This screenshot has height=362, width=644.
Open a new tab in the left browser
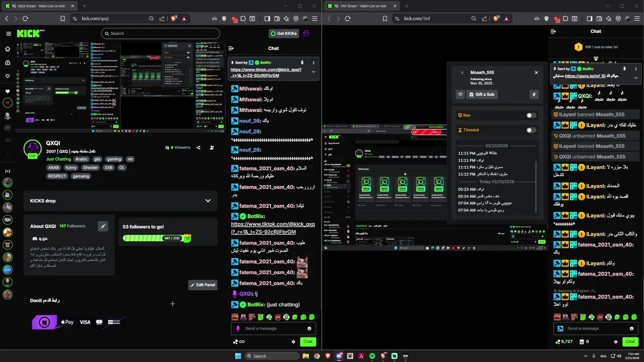84,6
